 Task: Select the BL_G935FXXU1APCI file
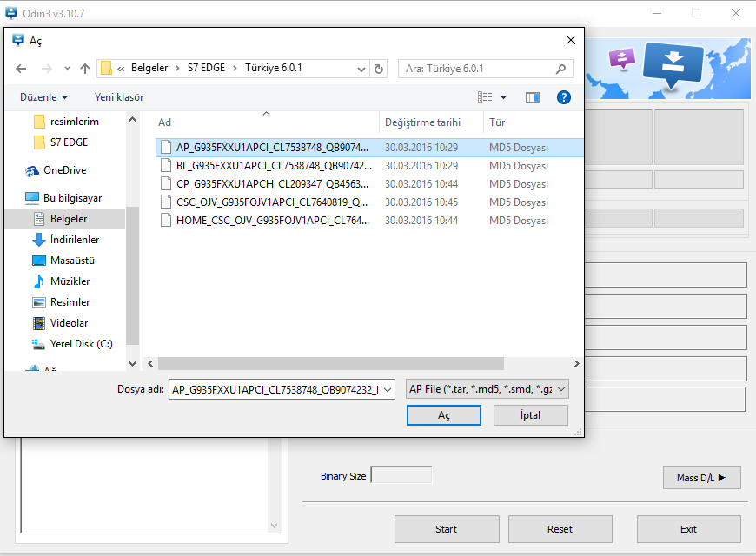click(273, 166)
